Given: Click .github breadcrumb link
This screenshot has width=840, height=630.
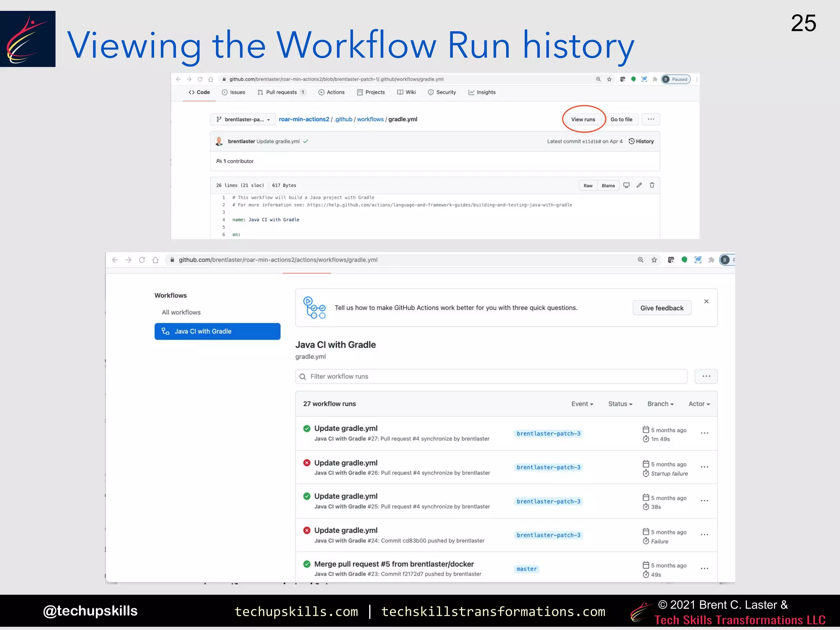Looking at the screenshot, I should click(343, 119).
